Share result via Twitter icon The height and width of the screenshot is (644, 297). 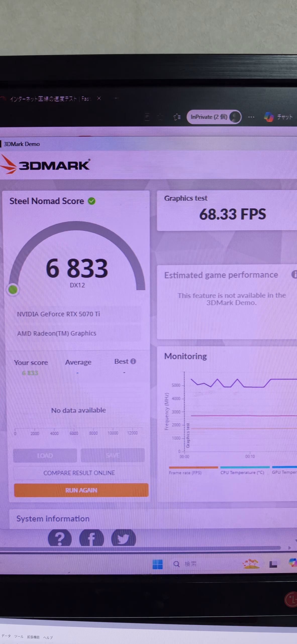123,538
